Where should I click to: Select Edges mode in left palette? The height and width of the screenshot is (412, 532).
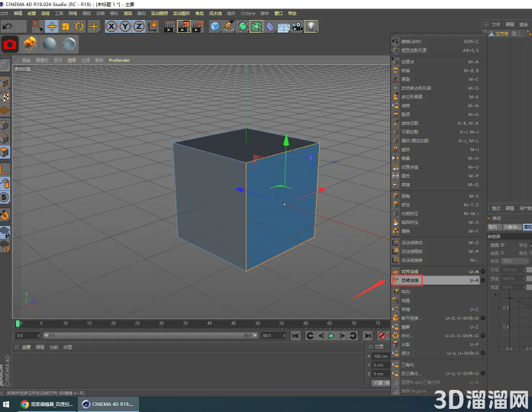coord(5,138)
